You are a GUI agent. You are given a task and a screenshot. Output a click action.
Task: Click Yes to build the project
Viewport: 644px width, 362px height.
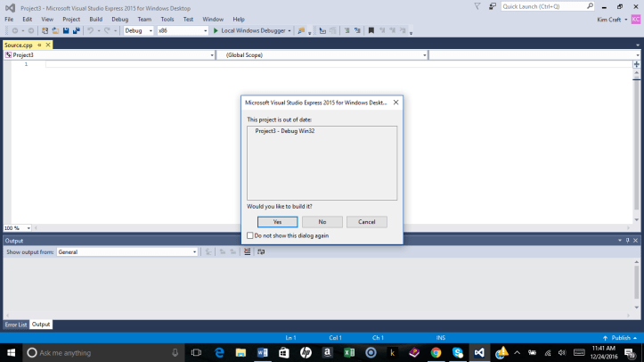point(278,222)
